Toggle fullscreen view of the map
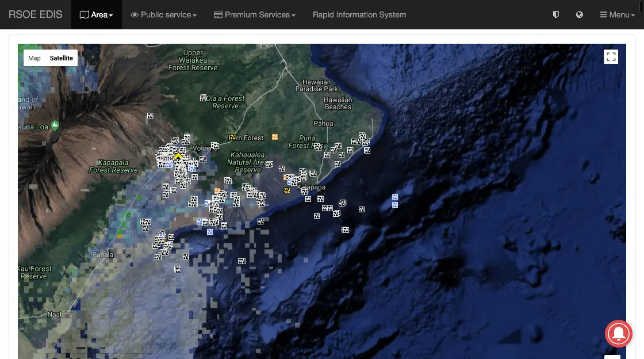 pyautogui.click(x=611, y=56)
